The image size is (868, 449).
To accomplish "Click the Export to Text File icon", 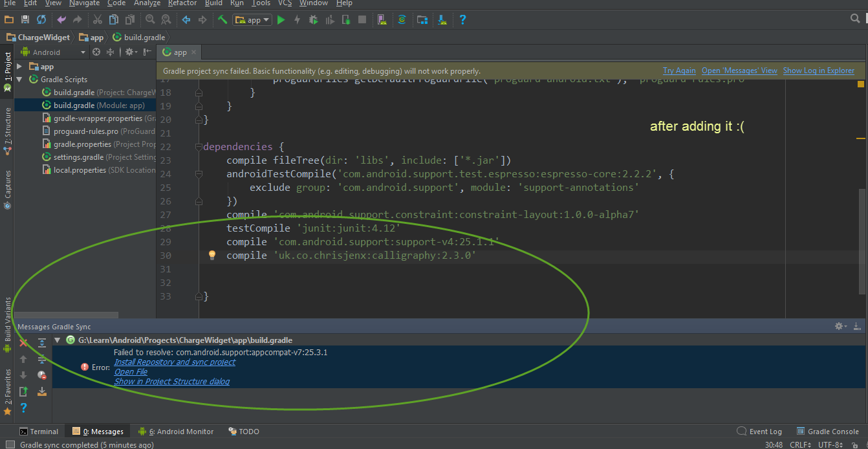I will coord(23,391).
